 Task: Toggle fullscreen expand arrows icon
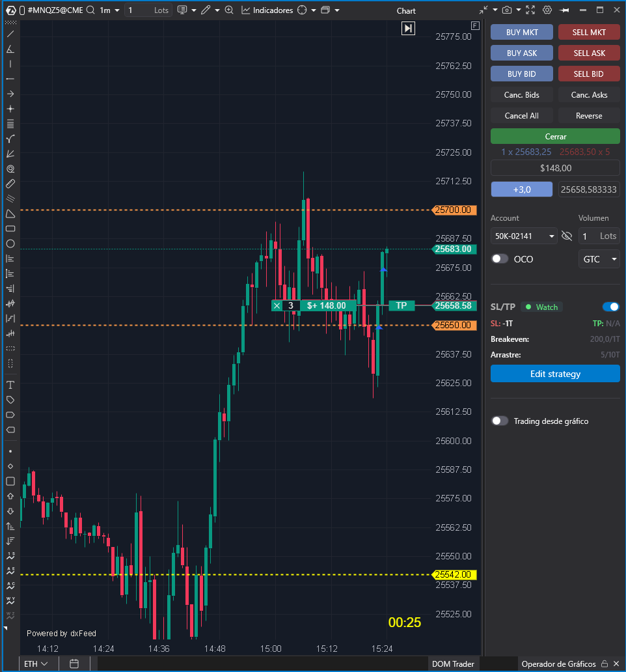click(530, 10)
